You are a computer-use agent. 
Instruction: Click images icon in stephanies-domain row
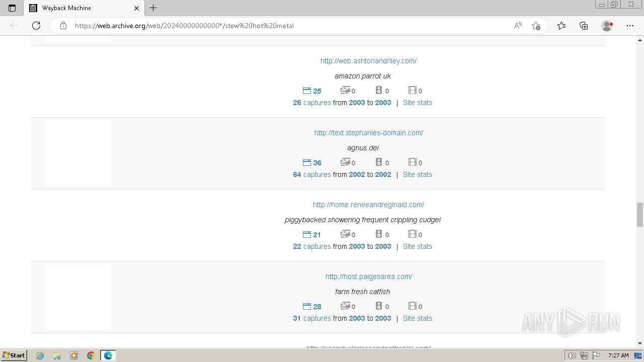click(x=345, y=162)
